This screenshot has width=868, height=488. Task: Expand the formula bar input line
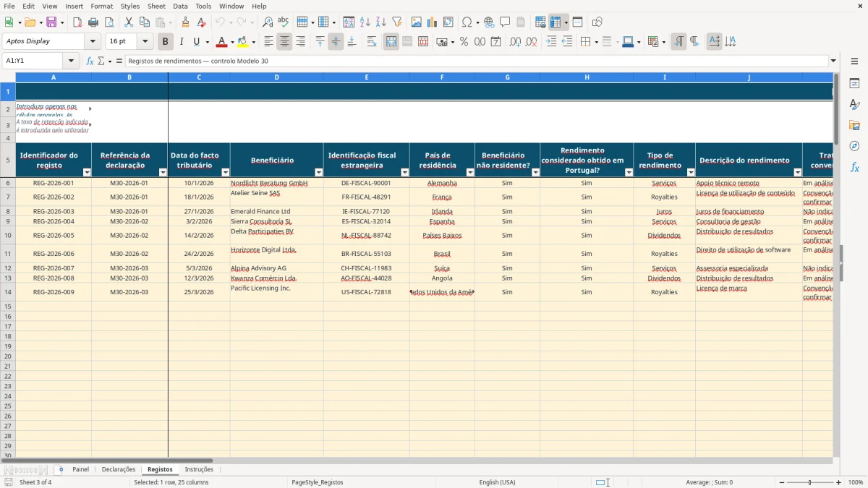point(833,61)
